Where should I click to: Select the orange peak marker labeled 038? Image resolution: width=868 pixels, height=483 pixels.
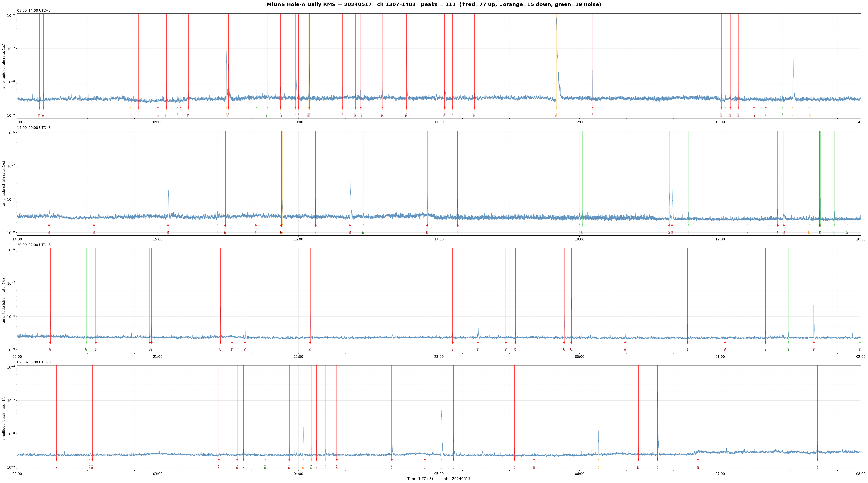click(x=810, y=108)
